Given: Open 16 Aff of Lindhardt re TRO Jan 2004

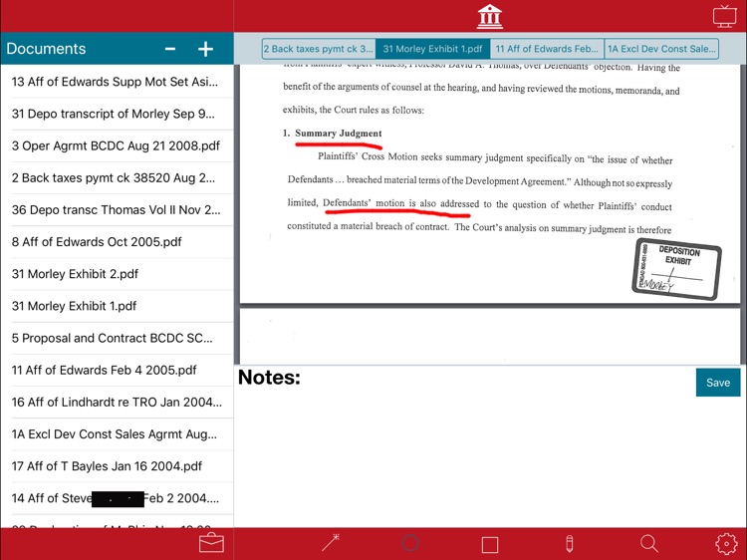Looking at the screenshot, I should click(117, 402).
